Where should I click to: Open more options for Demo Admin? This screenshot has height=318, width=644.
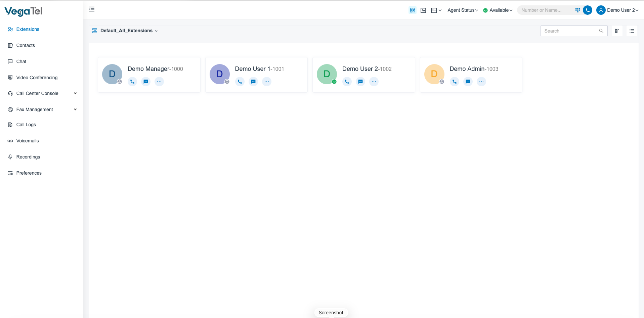(481, 82)
